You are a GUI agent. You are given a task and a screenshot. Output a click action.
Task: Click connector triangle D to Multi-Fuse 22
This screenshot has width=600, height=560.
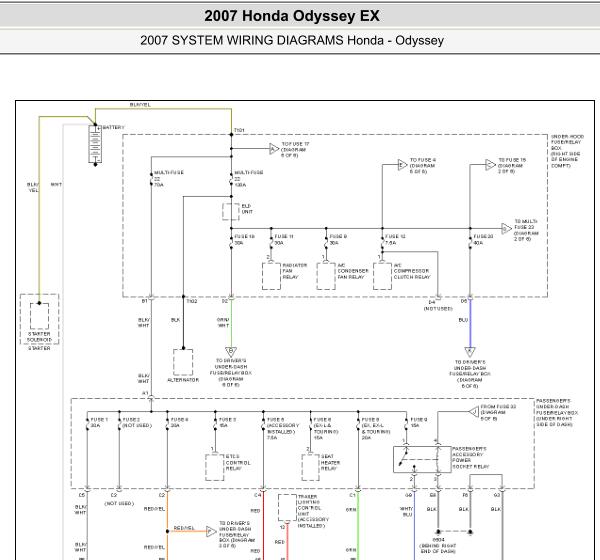pyautogui.click(x=507, y=229)
